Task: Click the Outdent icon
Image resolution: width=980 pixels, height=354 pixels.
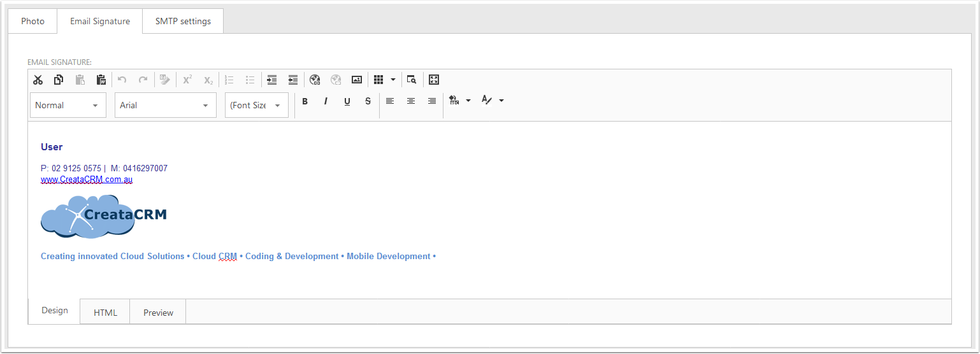Action: tap(293, 80)
